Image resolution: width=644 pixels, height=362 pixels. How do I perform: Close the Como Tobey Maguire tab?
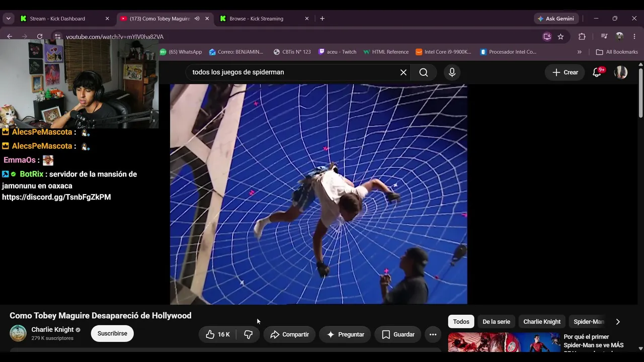coord(207,19)
